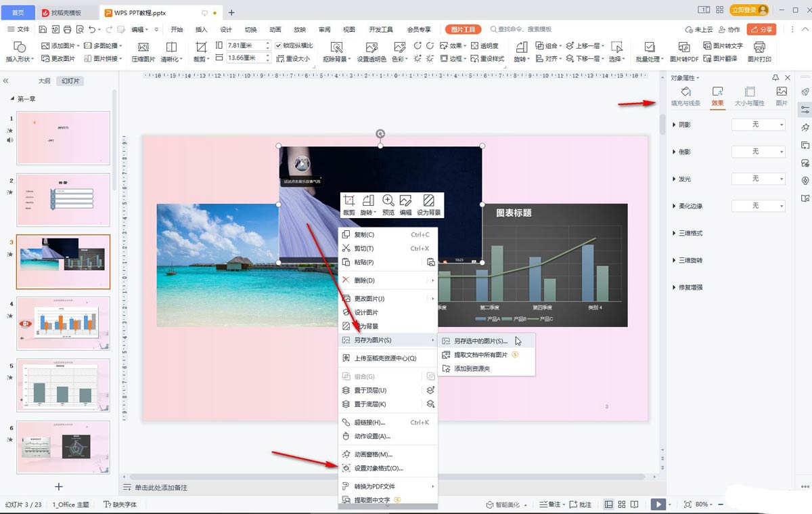Click notes area 单击此处添加备注
812x514 pixels.
pos(160,488)
